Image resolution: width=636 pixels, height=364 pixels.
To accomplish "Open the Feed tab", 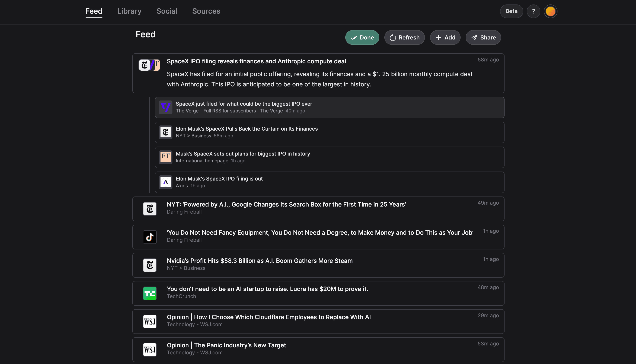I will pos(94,11).
